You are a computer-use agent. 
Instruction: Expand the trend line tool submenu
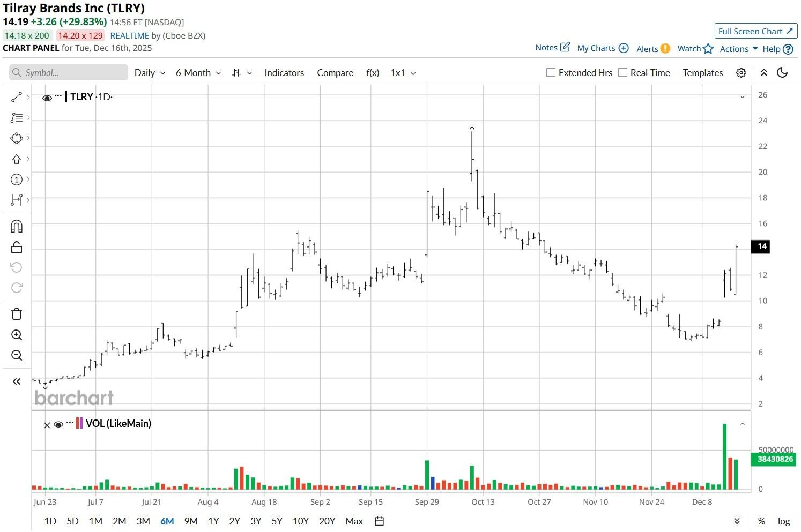28,97
